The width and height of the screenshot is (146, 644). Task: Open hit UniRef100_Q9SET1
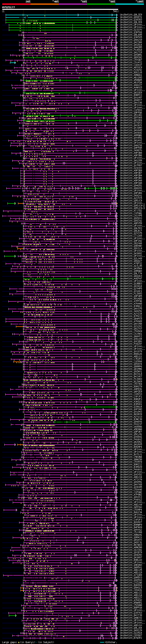coord(131,17)
